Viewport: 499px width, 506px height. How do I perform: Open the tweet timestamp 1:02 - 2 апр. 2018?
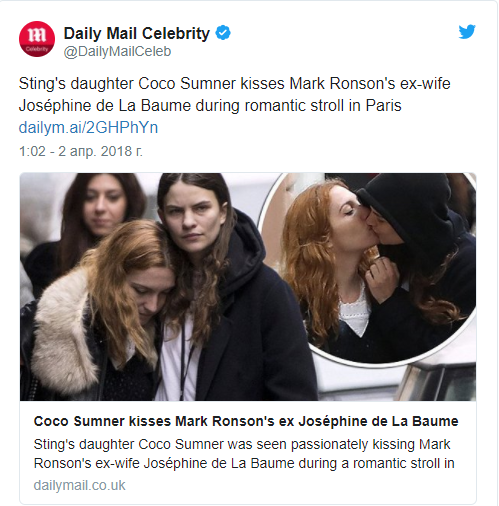tap(81, 151)
